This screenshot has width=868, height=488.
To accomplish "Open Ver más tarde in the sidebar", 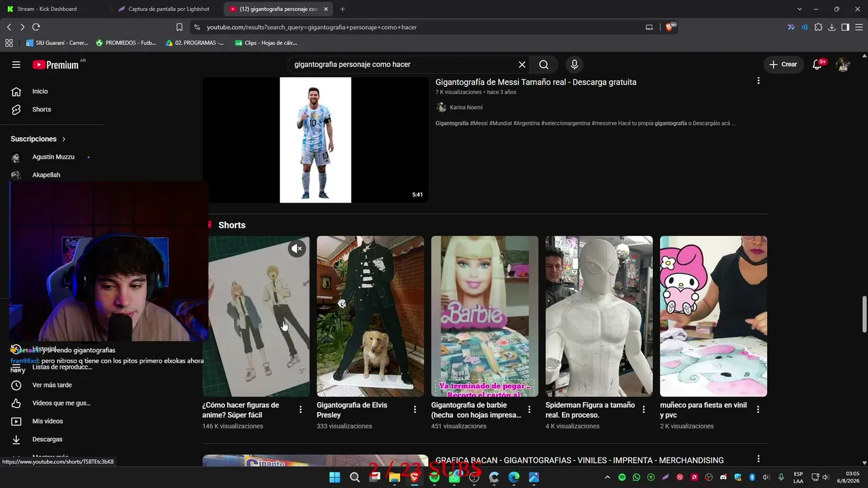I will 52,385.
